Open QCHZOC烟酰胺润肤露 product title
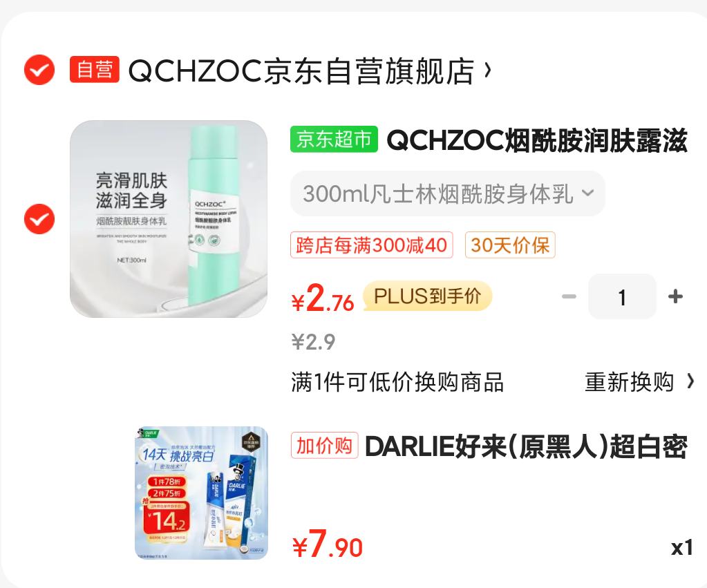707x588 pixels. pyautogui.click(x=537, y=140)
